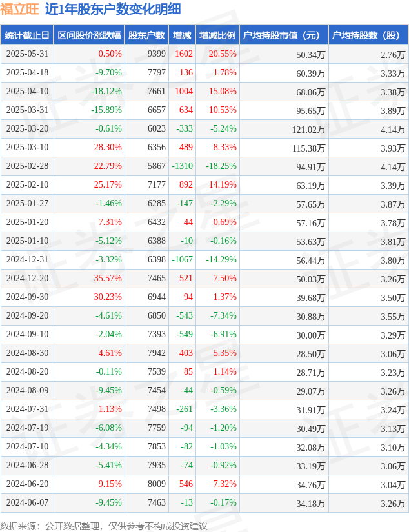Click the 8009 shareholder count cell
The width and height of the screenshot is (409, 532).
157,484
